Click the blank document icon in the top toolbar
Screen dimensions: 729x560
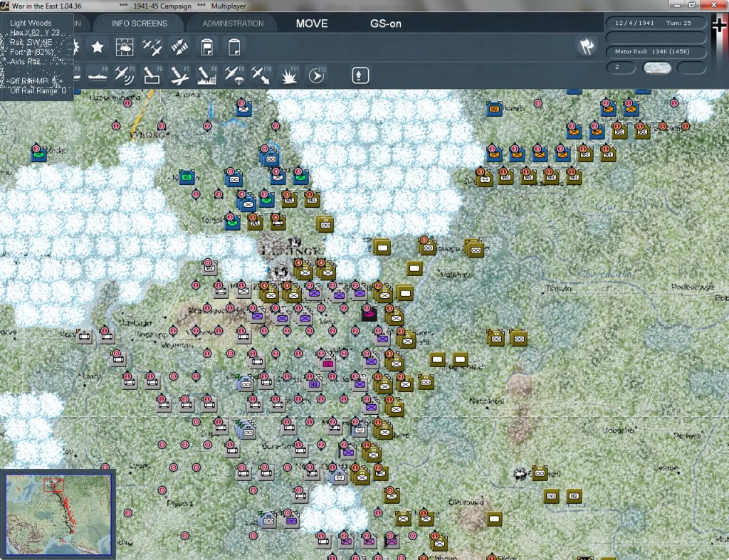point(234,47)
